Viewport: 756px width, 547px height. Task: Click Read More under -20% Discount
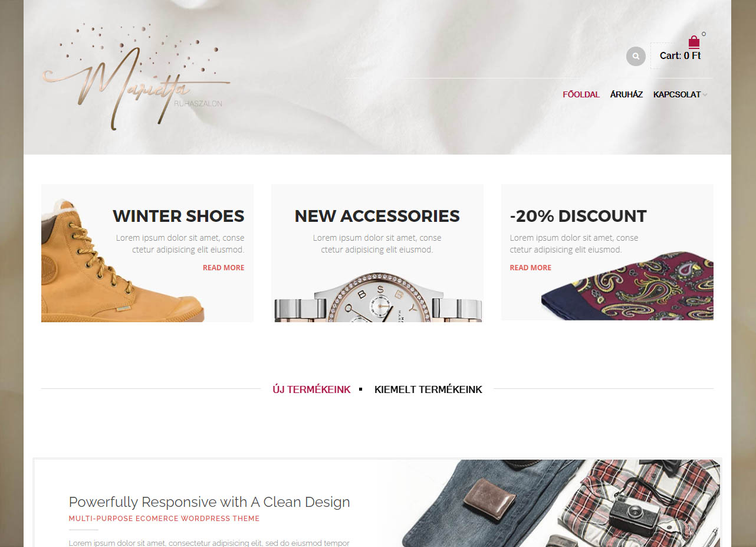click(531, 267)
